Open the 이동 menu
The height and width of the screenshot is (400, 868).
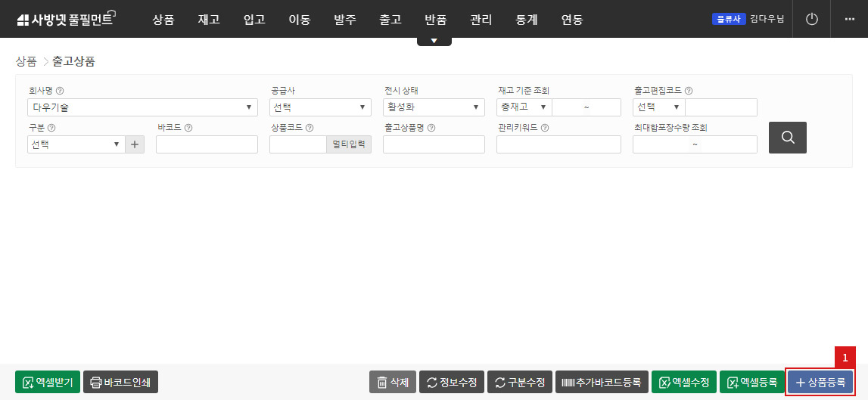click(300, 20)
